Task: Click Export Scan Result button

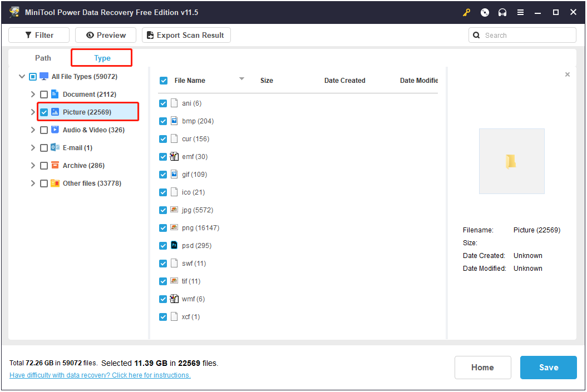Action: tap(186, 35)
